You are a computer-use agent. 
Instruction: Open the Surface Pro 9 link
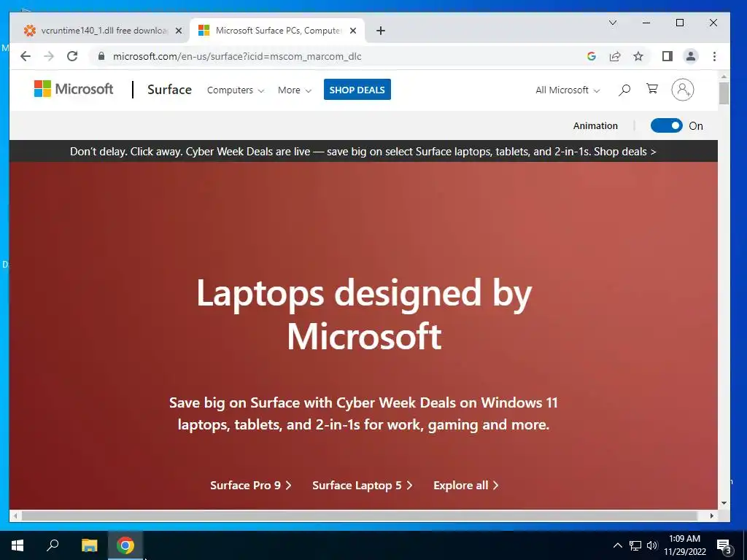click(x=251, y=485)
